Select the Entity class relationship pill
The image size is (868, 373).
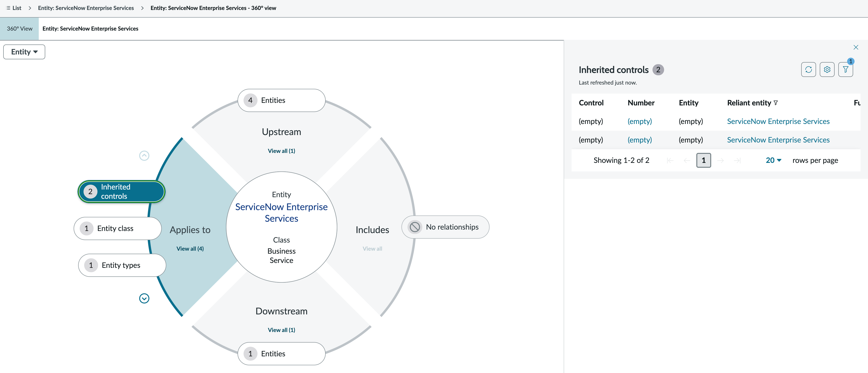click(118, 228)
